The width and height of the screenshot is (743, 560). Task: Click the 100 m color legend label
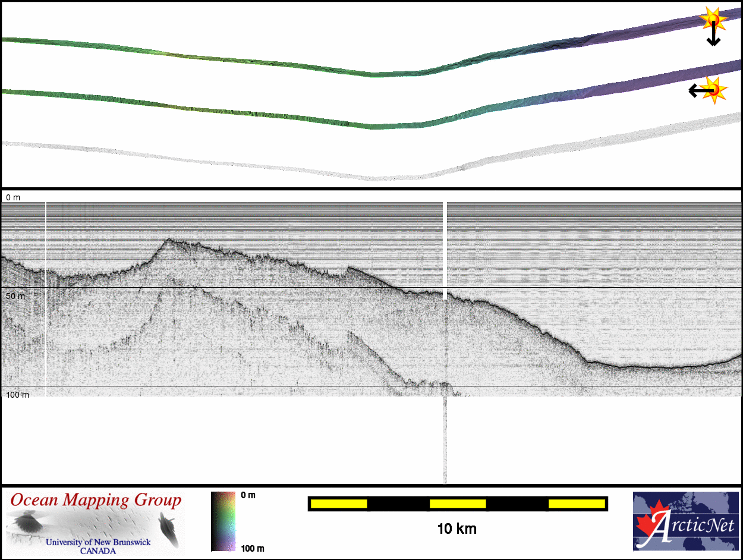[252, 548]
